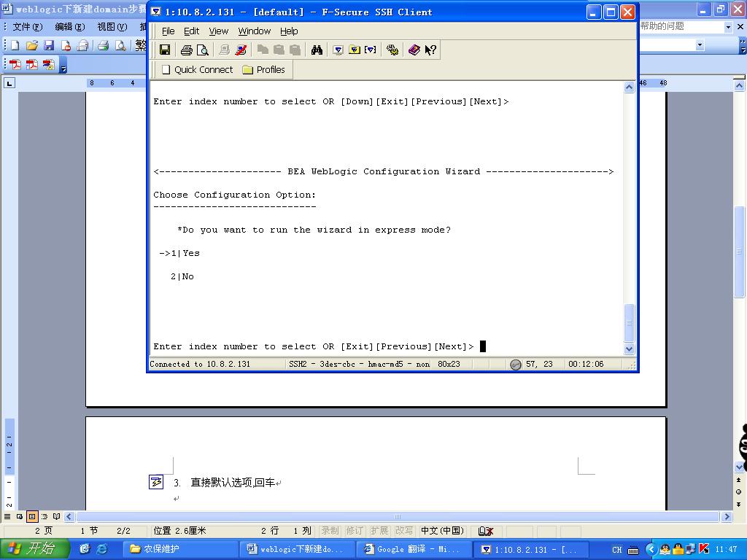
Task: Click the CH language indicator in taskbar
Action: pyautogui.click(x=617, y=550)
